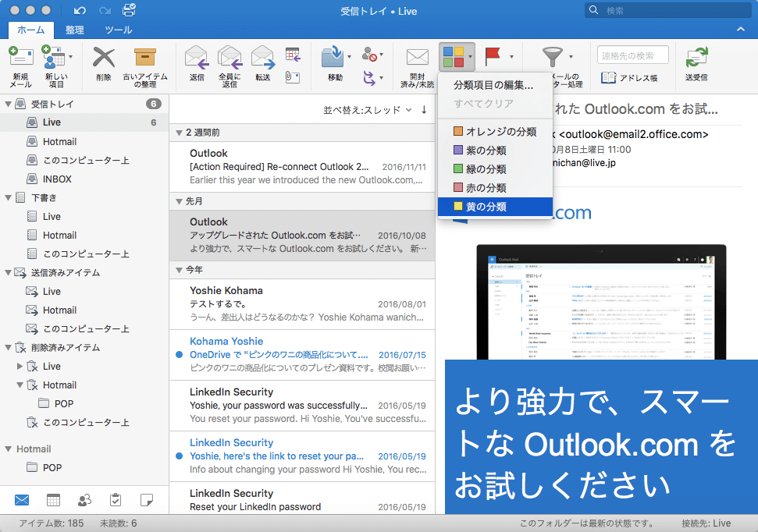Select 赤の分類 in the category menu
Image resolution: width=758 pixels, height=532 pixels.
495,188
